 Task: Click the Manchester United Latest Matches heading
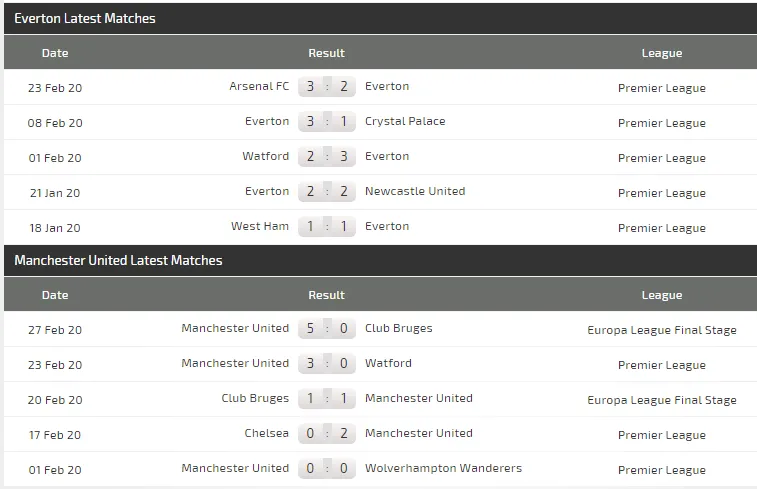coord(118,261)
